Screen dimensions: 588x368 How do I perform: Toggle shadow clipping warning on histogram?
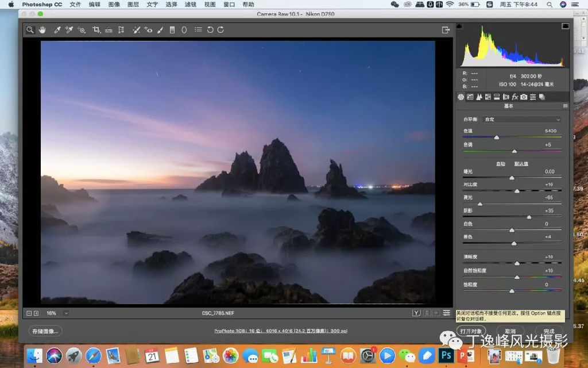460,26
